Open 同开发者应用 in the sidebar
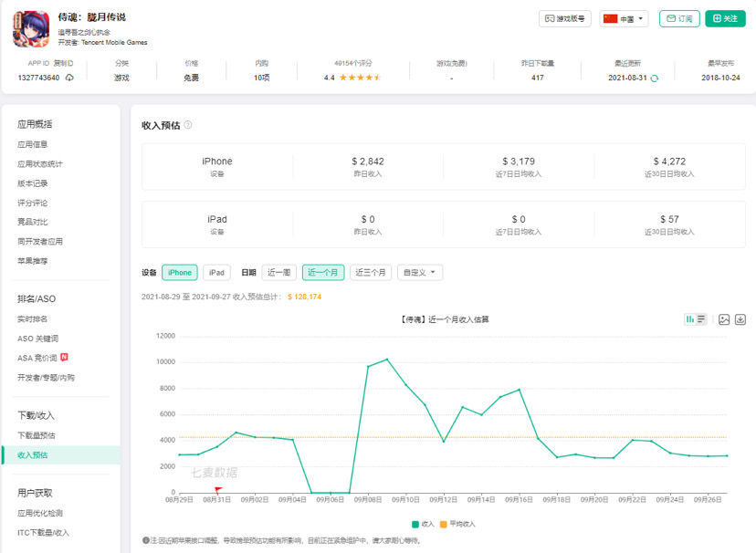756x553 pixels. pyautogui.click(x=40, y=241)
